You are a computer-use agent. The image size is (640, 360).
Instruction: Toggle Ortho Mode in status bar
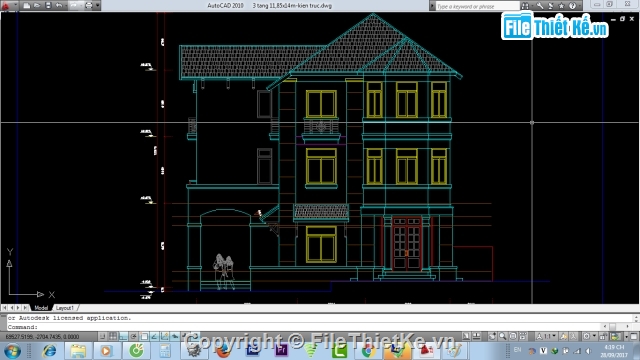coord(123,336)
